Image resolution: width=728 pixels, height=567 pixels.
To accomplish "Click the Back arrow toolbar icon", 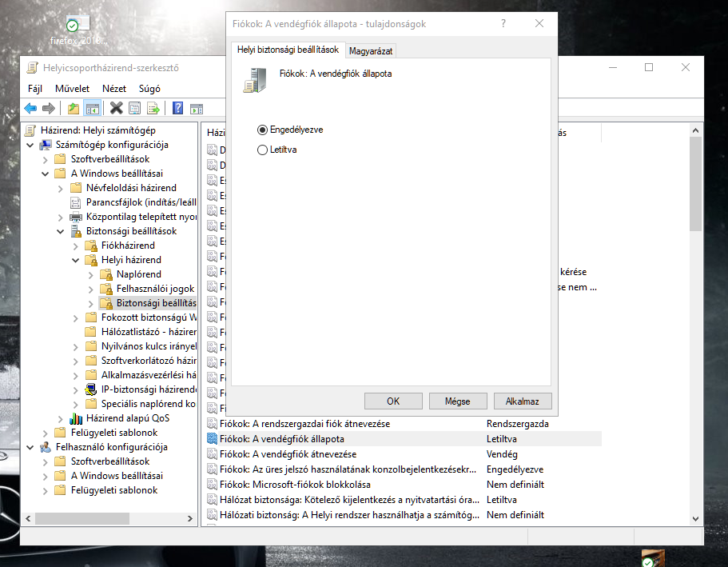I will coord(30,109).
